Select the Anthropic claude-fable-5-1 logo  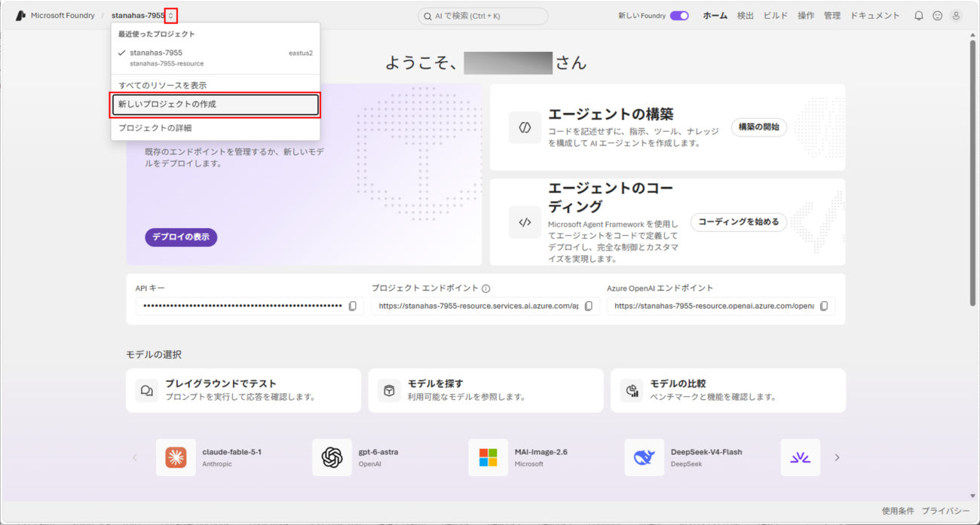(176, 457)
